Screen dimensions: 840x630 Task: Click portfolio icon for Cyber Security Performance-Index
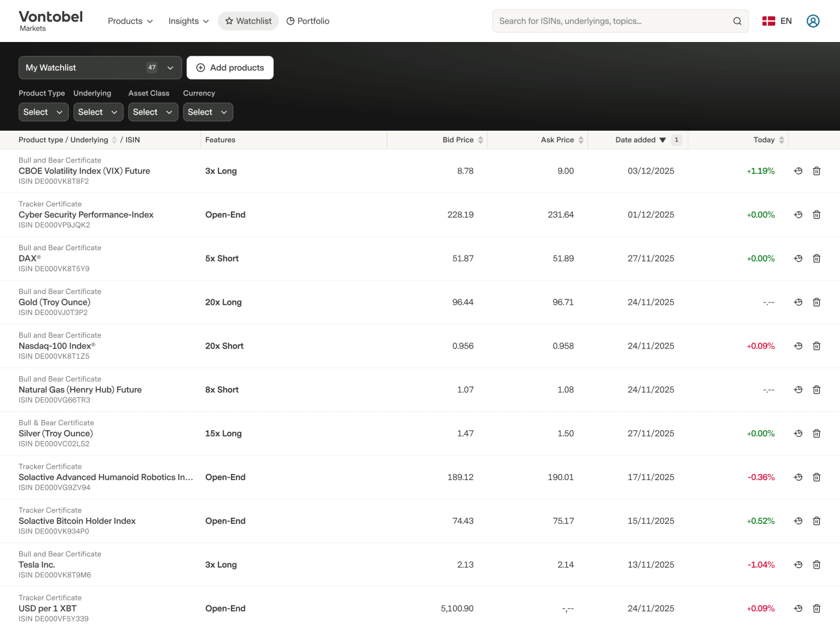798,215
